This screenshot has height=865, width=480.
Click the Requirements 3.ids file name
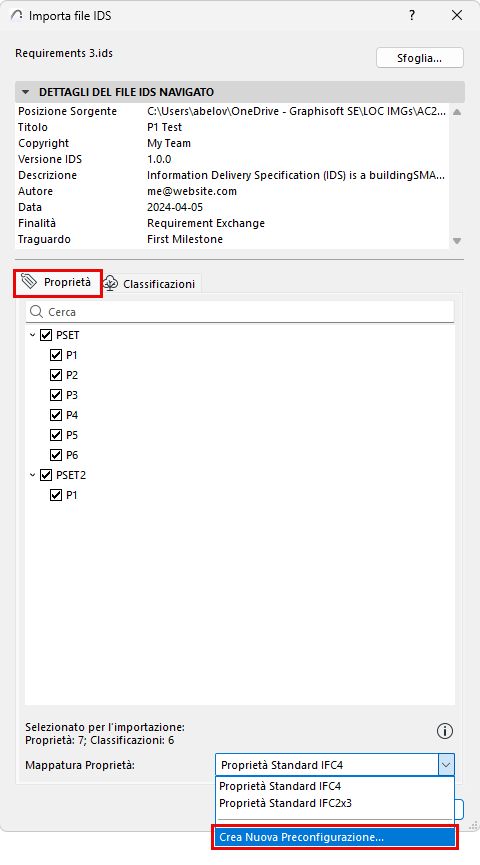coord(64,53)
